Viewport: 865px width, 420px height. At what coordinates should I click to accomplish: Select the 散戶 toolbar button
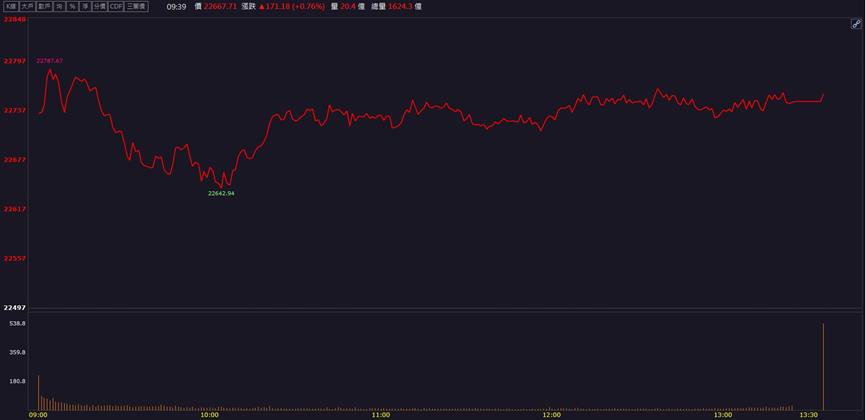pyautogui.click(x=44, y=7)
